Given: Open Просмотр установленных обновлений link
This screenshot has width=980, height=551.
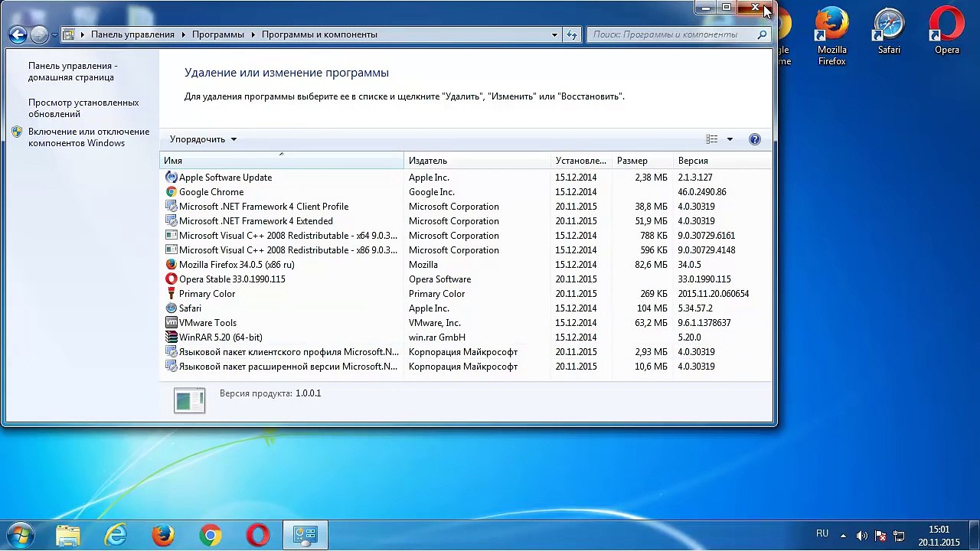Looking at the screenshot, I should (x=83, y=108).
